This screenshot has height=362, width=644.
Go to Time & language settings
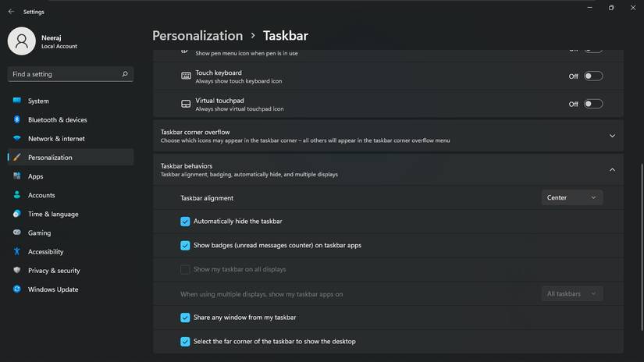(53, 214)
